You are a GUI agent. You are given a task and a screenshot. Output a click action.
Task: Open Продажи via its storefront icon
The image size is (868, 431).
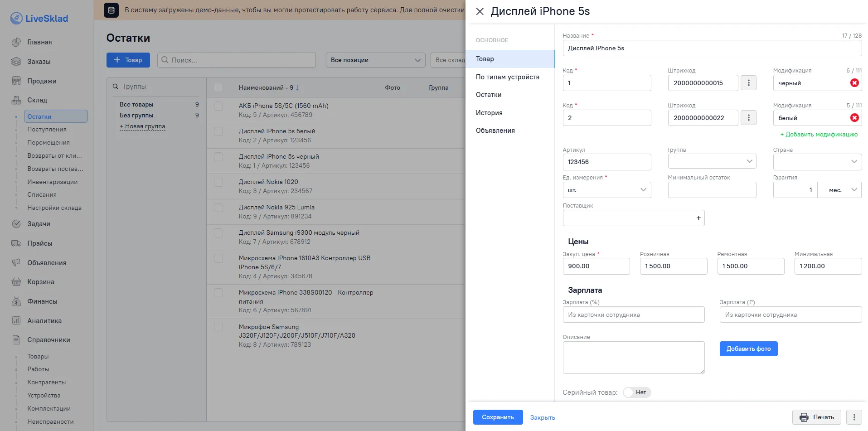click(x=16, y=81)
